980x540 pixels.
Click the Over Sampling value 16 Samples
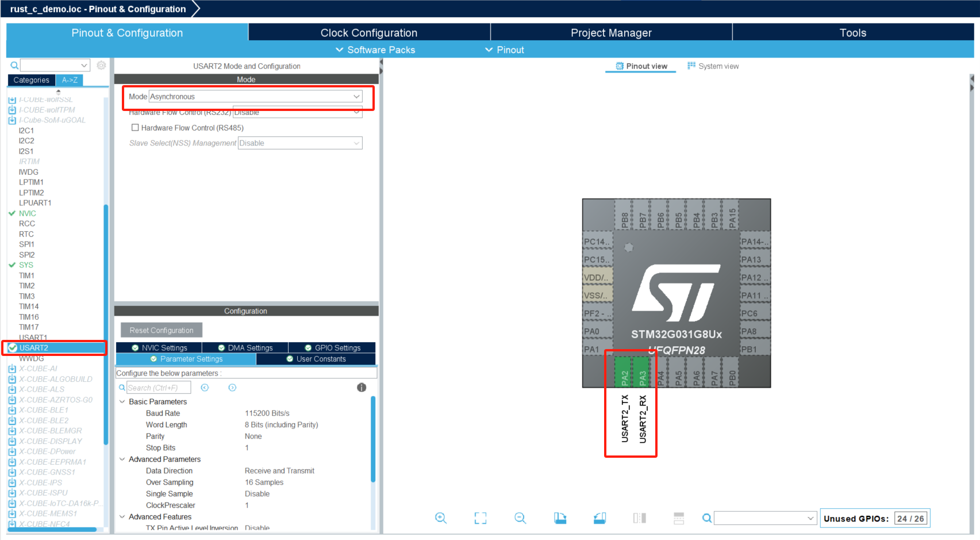click(x=264, y=482)
